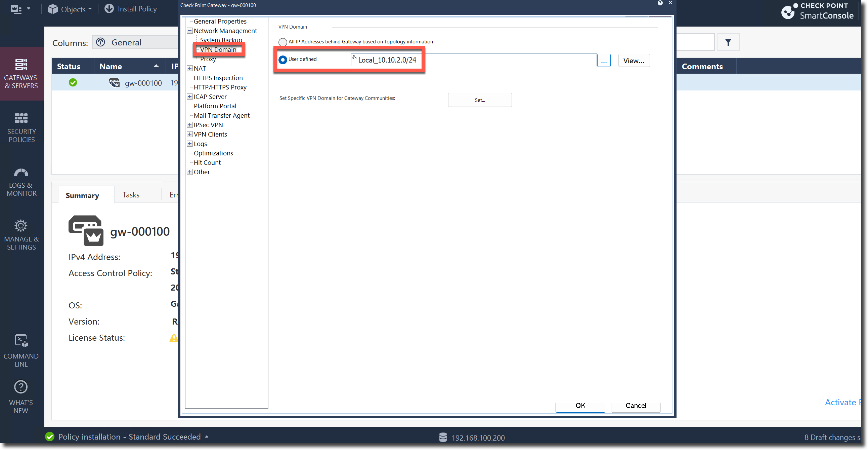This screenshot has width=868, height=450.
Task: Expand NAT tree node
Action: (x=190, y=69)
